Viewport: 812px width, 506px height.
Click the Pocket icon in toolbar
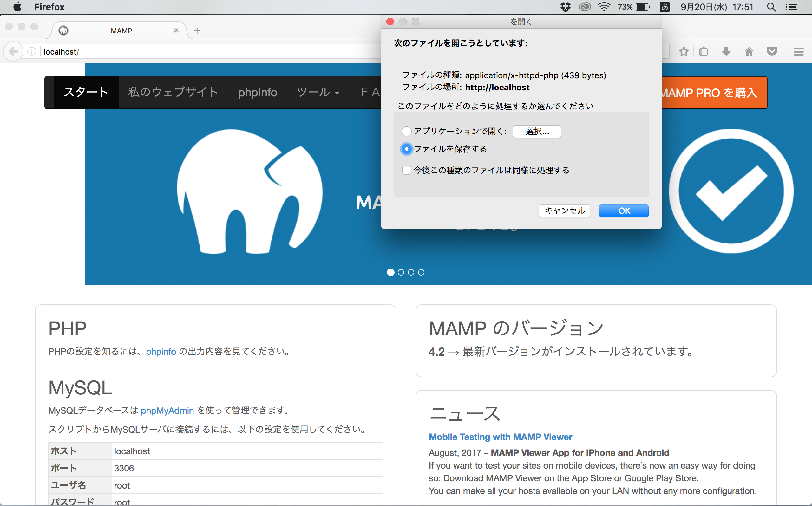pyautogui.click(x=772, y=52)
